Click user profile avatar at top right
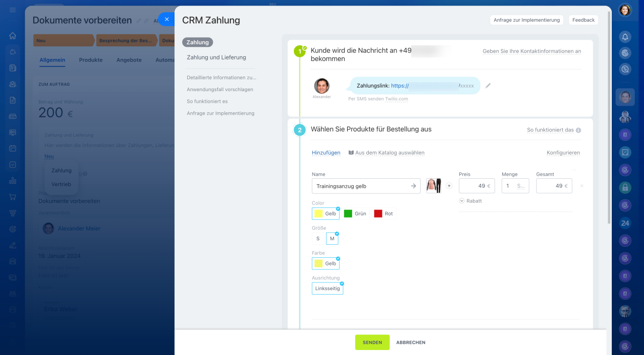 625,10
